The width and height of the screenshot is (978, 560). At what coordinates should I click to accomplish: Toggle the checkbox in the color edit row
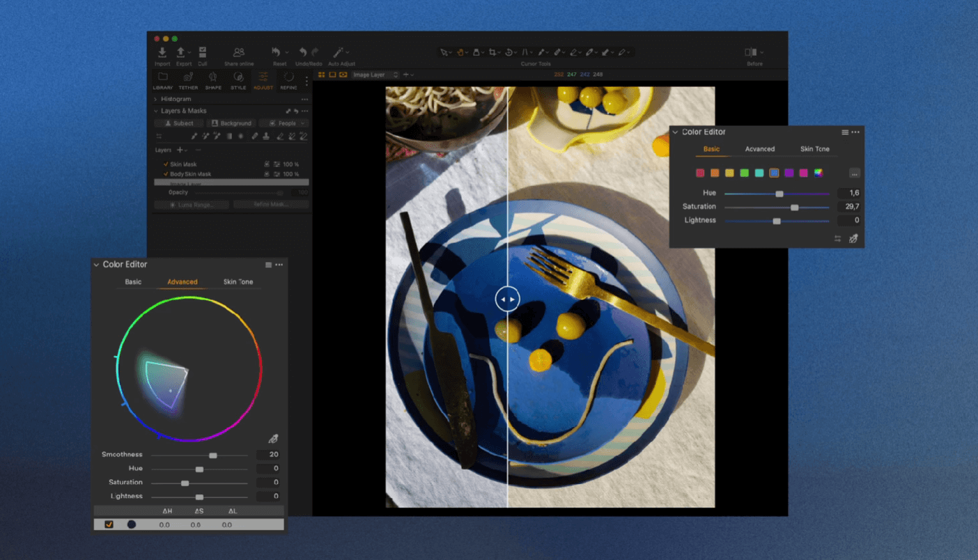pos(109,524)
